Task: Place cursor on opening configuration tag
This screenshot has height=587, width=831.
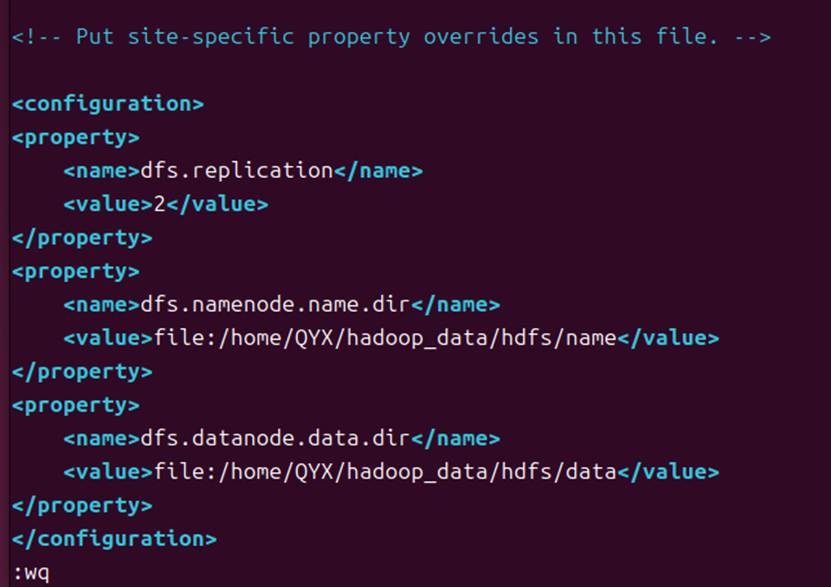Action: (108, 104)
